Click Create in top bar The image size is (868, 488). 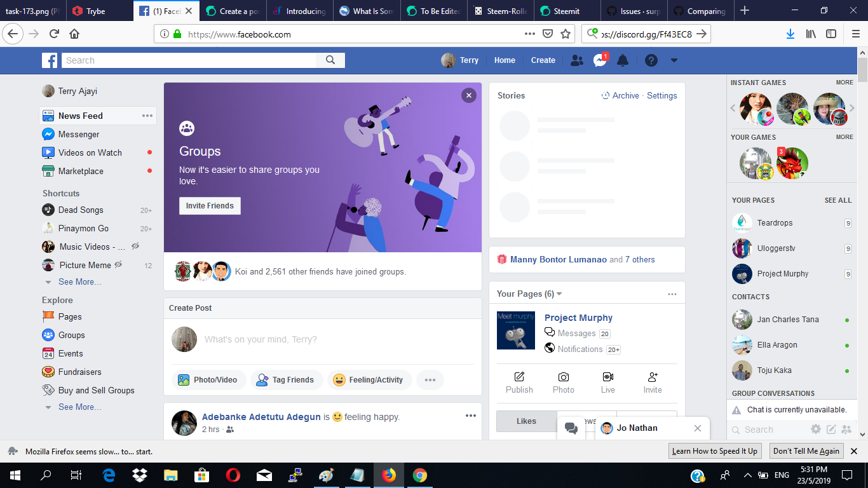543,60
